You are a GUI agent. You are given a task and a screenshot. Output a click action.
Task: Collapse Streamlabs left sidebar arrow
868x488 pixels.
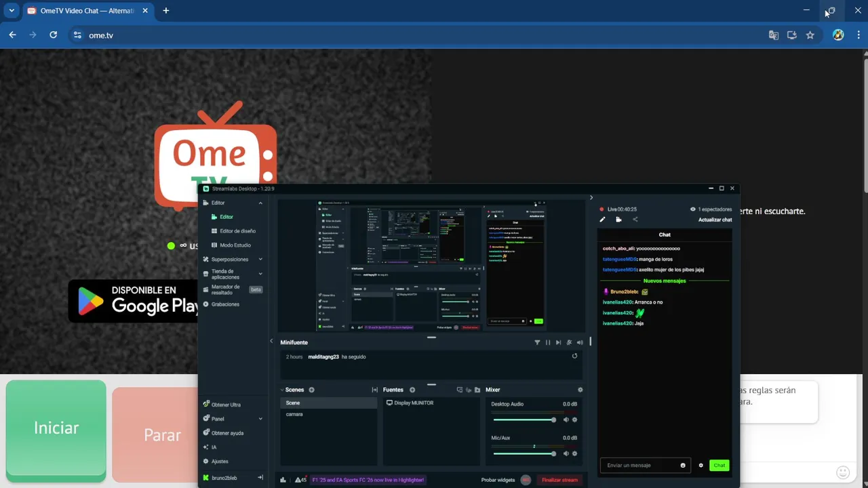point(271,342)
